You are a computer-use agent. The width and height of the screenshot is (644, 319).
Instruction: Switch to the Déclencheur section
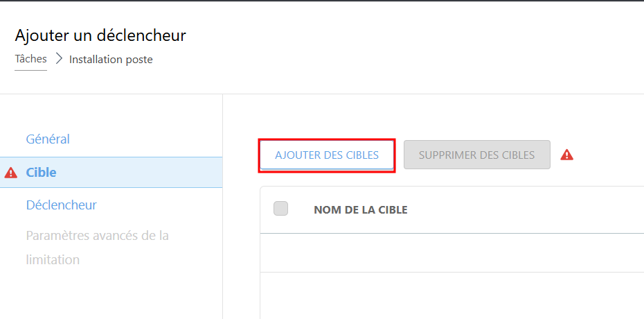coord(61,205)
